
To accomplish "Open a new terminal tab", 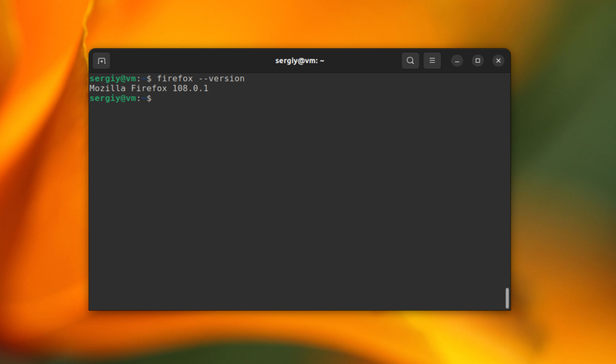I will [x=101, y=61].
